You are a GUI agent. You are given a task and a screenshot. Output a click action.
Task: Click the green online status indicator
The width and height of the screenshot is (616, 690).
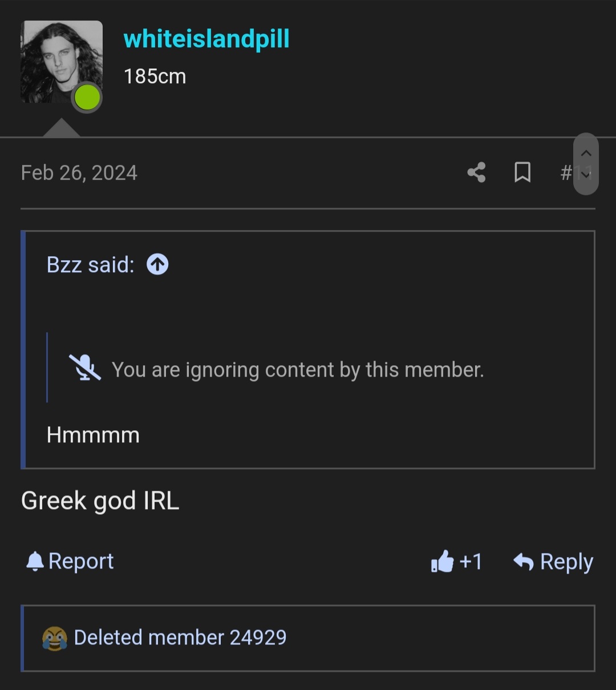coord(86,98)
